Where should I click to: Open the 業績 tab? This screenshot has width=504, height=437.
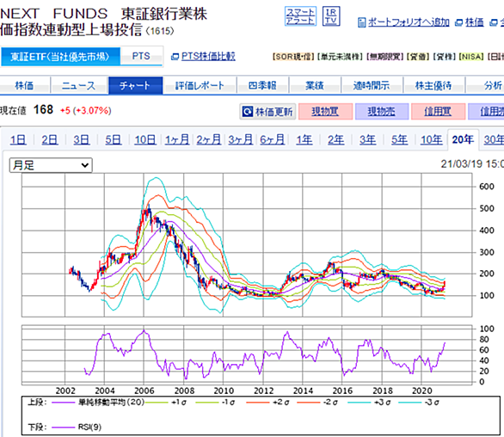tap(315, 85)
